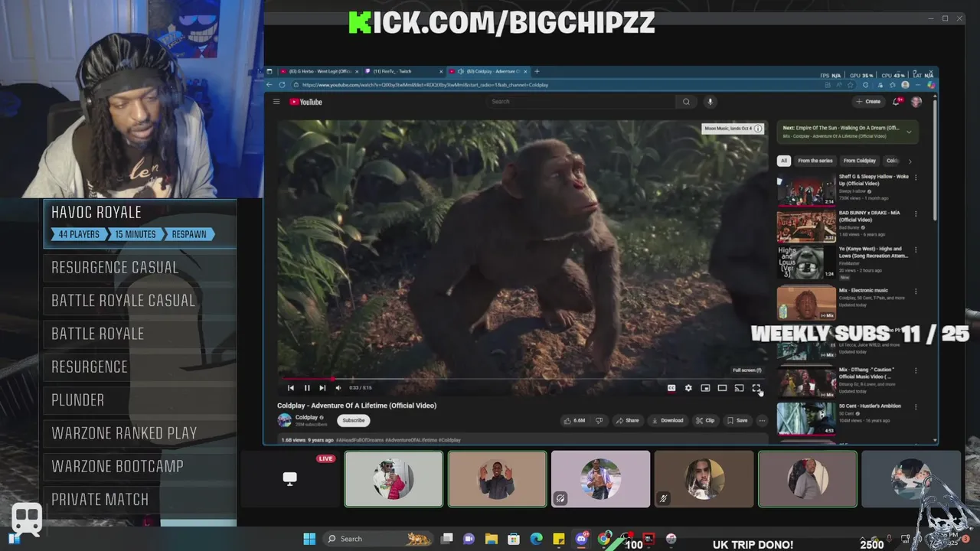
Task: Skip to the previous video
Action: [291, 388]
